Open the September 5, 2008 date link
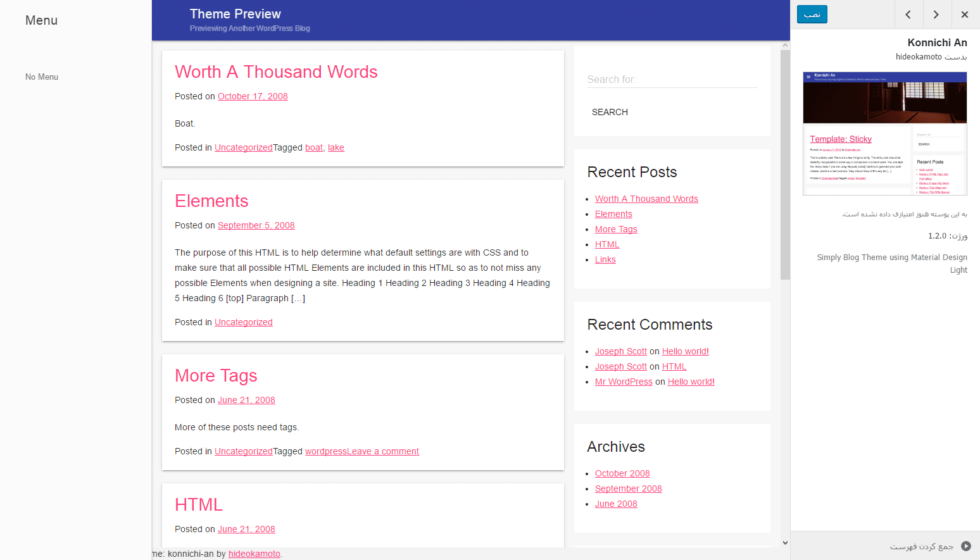Viewport: 980px width, 560px height. (x=256, y=225)
